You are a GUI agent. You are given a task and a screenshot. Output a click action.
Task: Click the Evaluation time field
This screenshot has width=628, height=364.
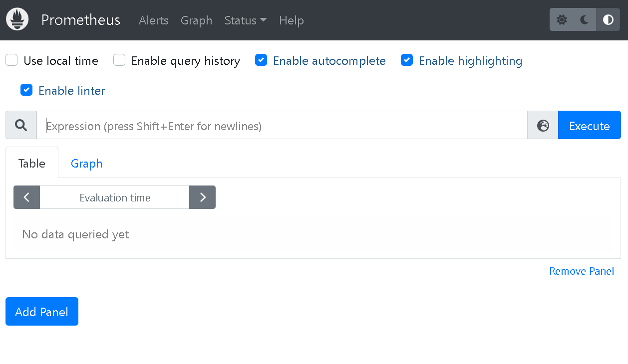(x=115, y=197)
